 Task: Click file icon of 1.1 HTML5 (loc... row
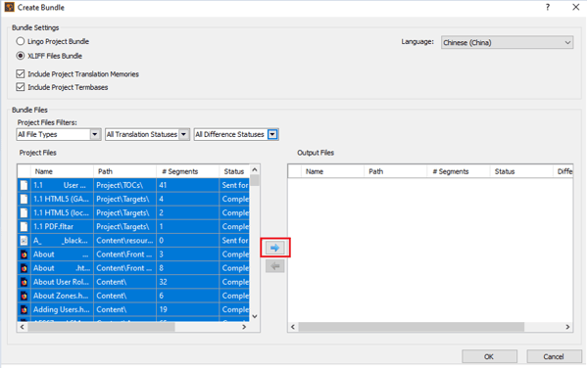coord(24,212)
